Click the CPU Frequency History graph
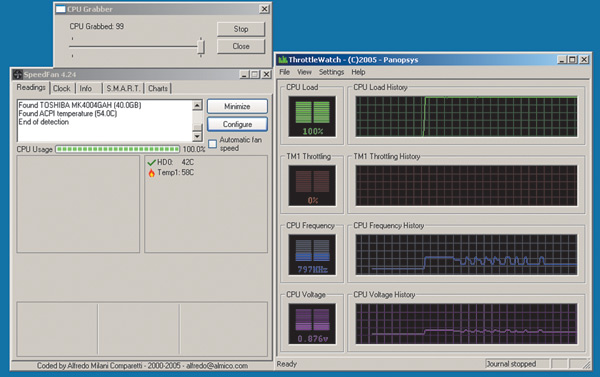The height and width of the screenshot is (377, 600). (466, 255)
